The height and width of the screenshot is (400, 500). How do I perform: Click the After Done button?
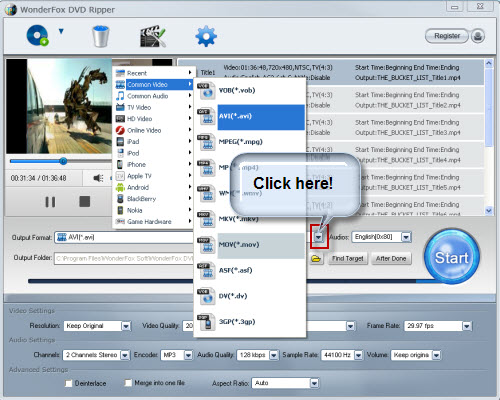[391, 258]
